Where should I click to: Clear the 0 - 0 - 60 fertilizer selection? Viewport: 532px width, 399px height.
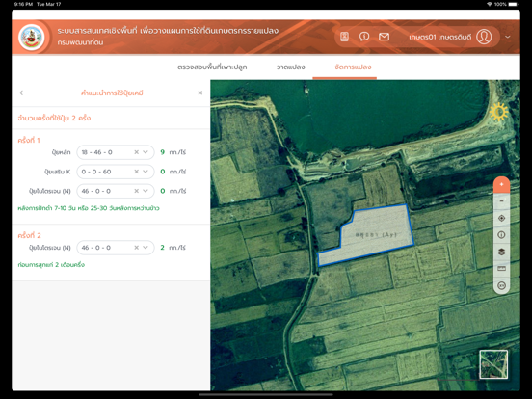tap(137, 172)
